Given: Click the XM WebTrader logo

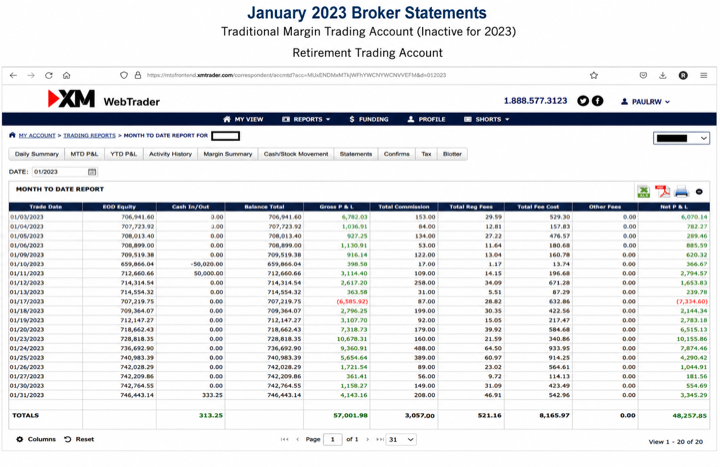Looking at the screenshot, I should pos(104,99).
